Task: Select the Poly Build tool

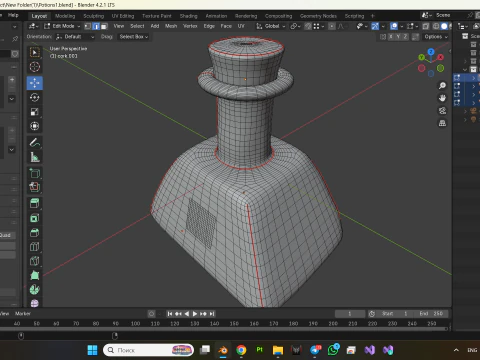Action: (35, 275)
